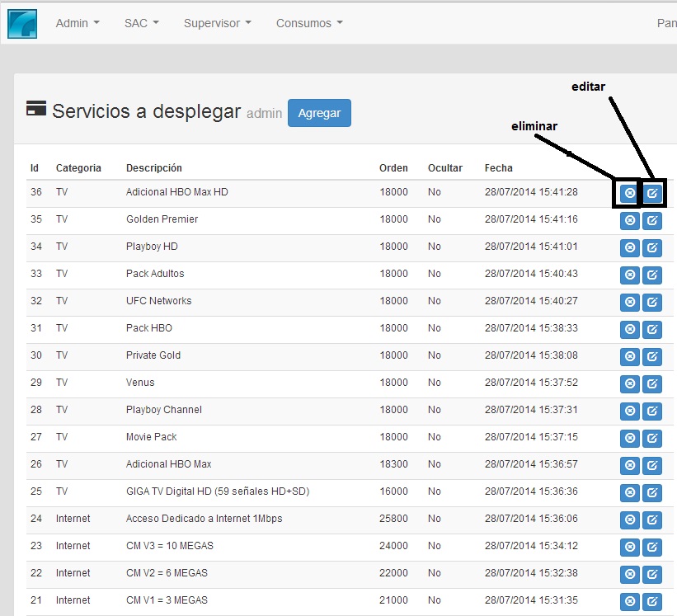
Task: Click the Ocultar column header
Action: click(x=446, y=167)
